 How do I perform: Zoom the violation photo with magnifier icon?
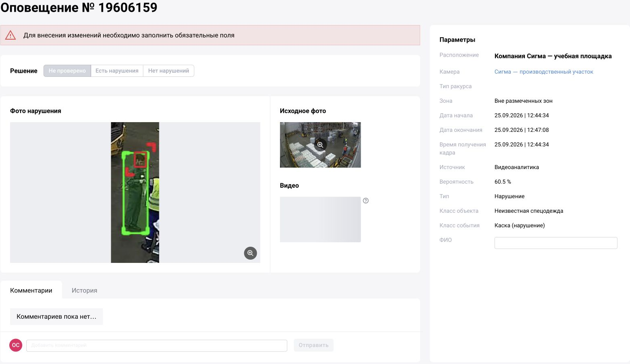(250, 253)
